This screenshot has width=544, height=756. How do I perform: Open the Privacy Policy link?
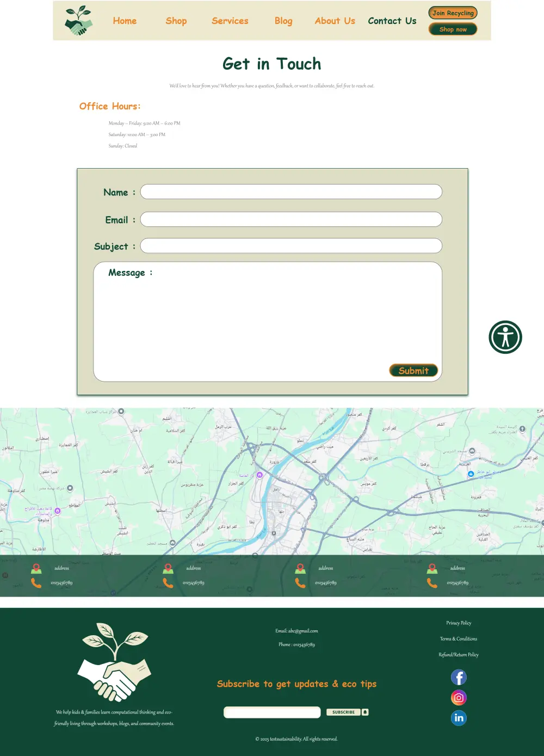tap(459, 623)
